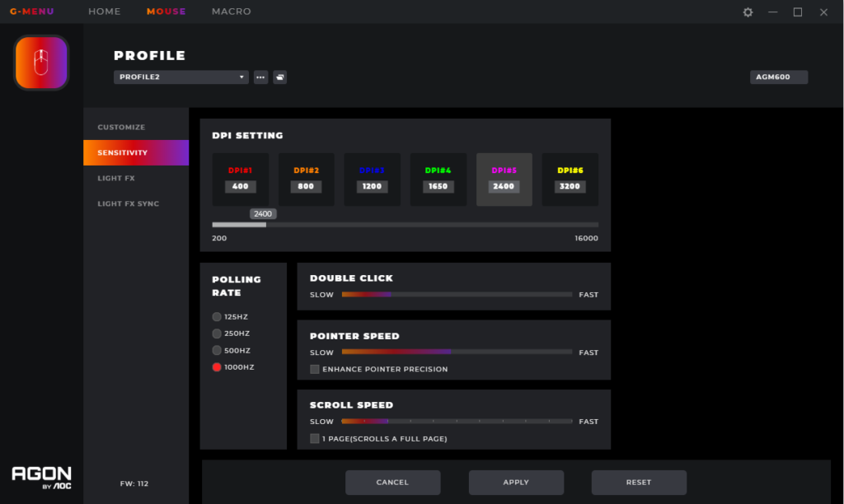Open the profile options three-dots button
844x504 pixels.
pos(260,77)
